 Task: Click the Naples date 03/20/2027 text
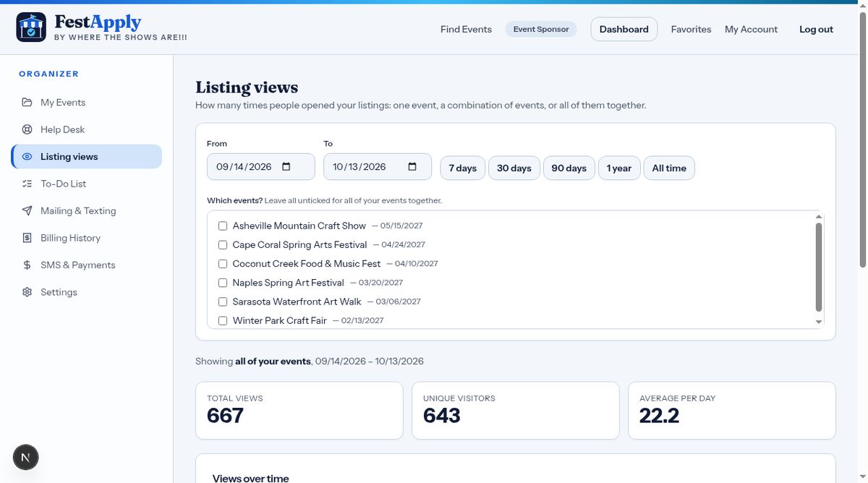coord(380,283)
